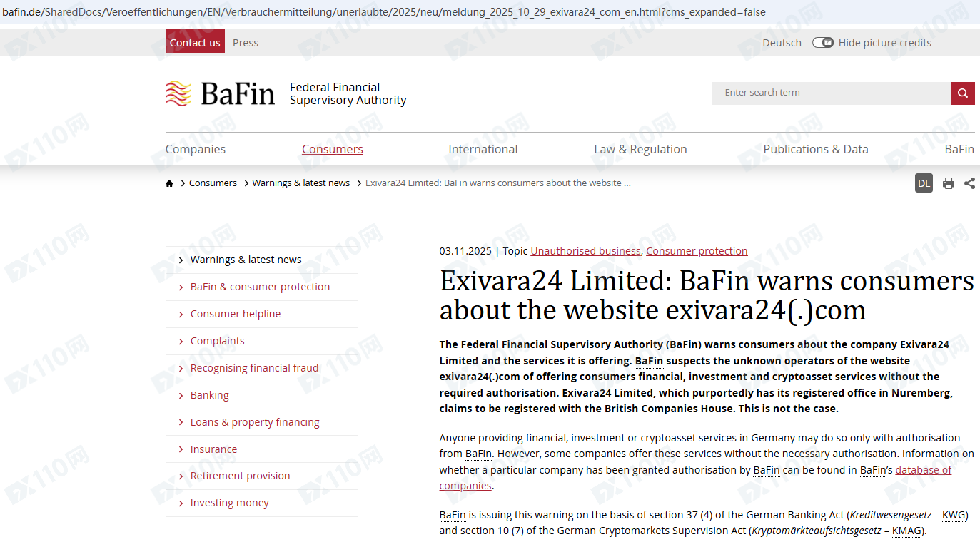Click the Federal Financial Supervisory Authority tagline
The height and width of the screenshot is (542, 980).
pos(348,93)
